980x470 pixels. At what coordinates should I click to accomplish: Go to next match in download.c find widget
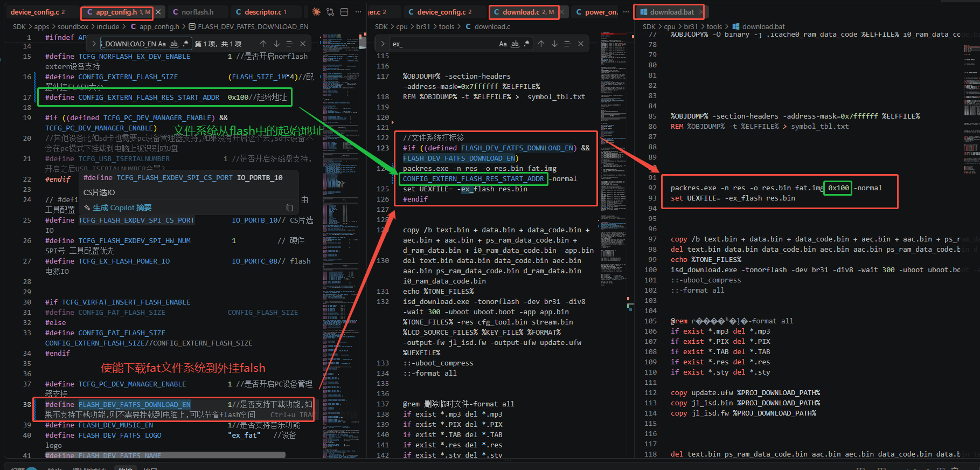(x=554, y=44)
